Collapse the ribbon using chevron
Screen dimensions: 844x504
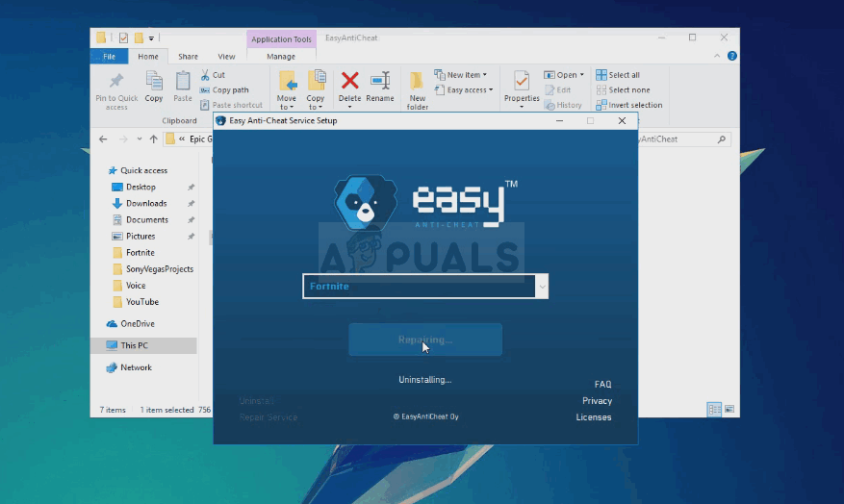point(717,56)
